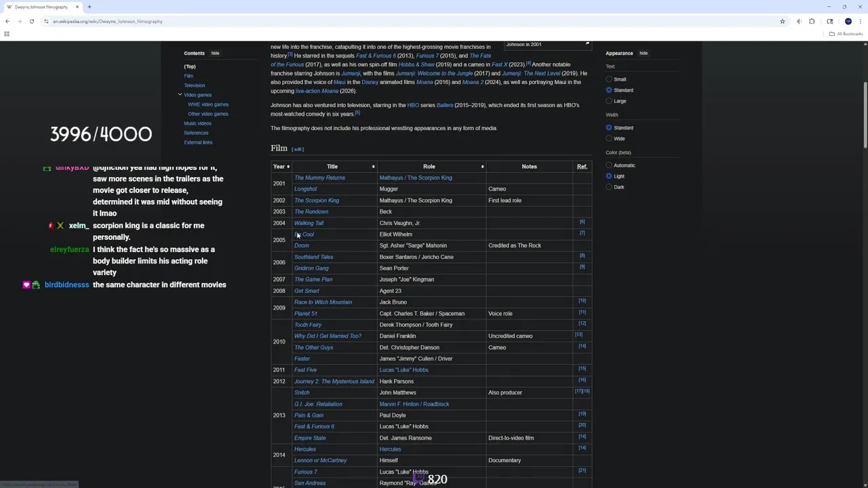Jump to Television section in contents

point(194,85)
